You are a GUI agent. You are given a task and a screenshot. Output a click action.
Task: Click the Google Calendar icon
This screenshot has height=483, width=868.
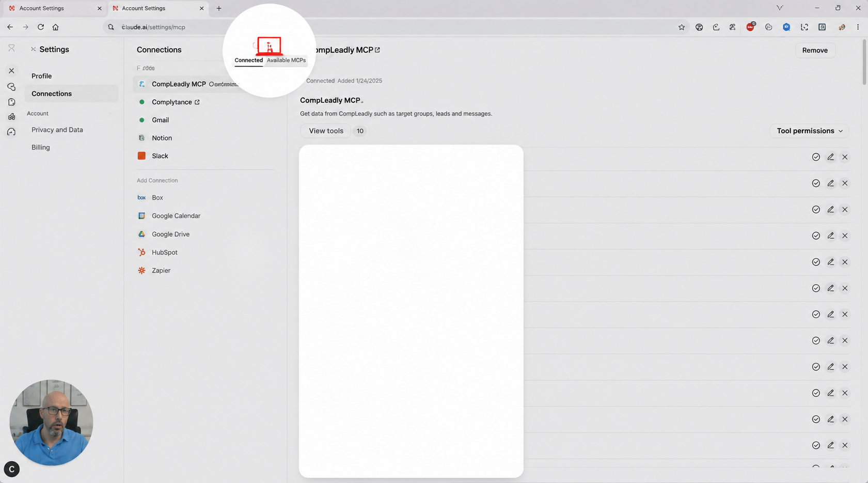pyautogui.click(x=141, y=216)
